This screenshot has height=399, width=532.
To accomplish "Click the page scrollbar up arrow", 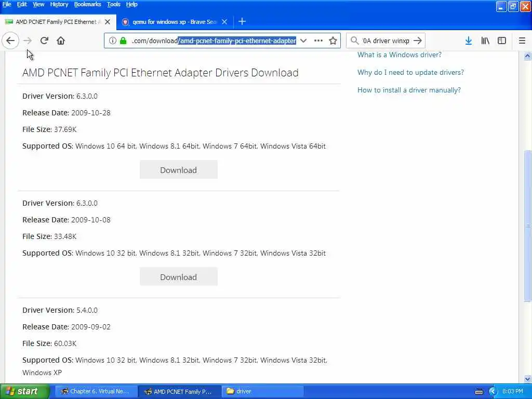I will pyautogui.click(x=527, y=56).
